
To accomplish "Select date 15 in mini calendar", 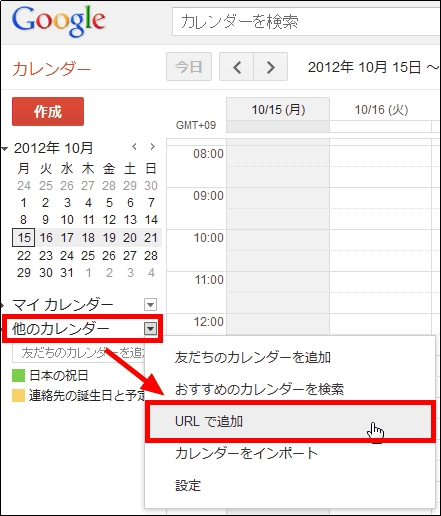I will [x=24, y=238].
